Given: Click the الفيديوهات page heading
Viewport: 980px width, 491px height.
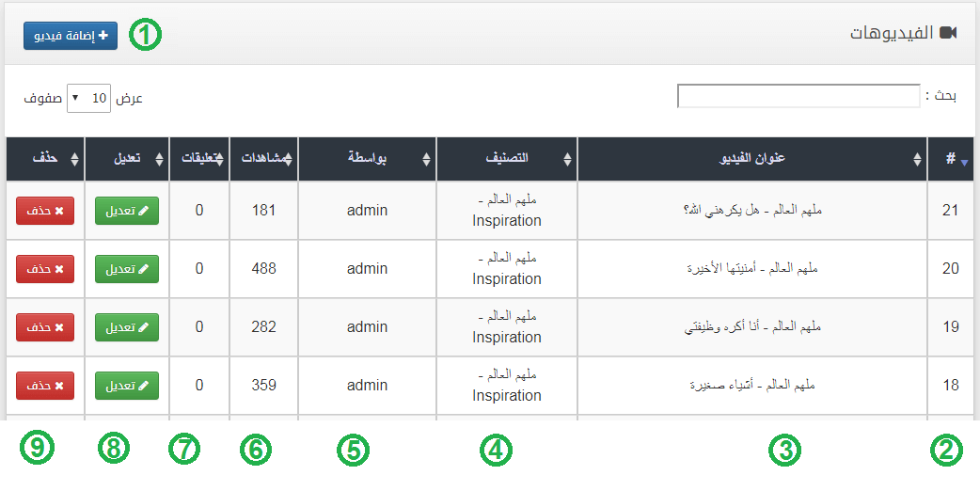Looking at the screenshot, I should click(892, 33).
